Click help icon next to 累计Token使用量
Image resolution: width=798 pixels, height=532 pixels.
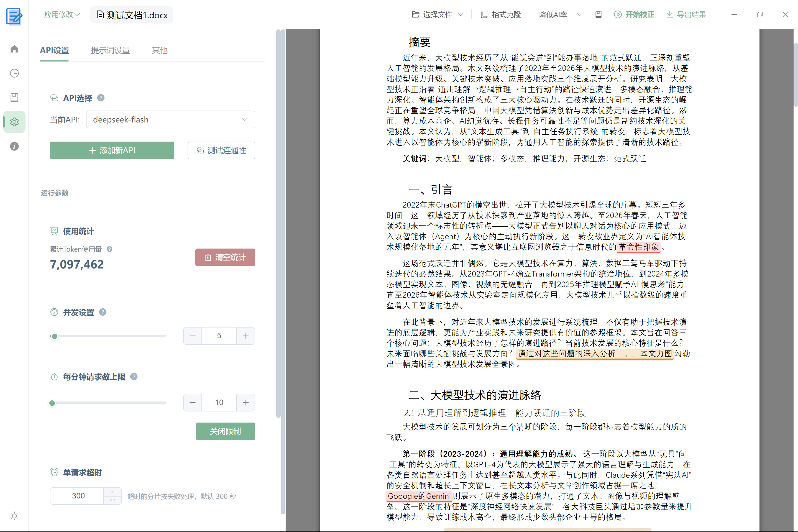pyautogui.click(x=110, y=249)
